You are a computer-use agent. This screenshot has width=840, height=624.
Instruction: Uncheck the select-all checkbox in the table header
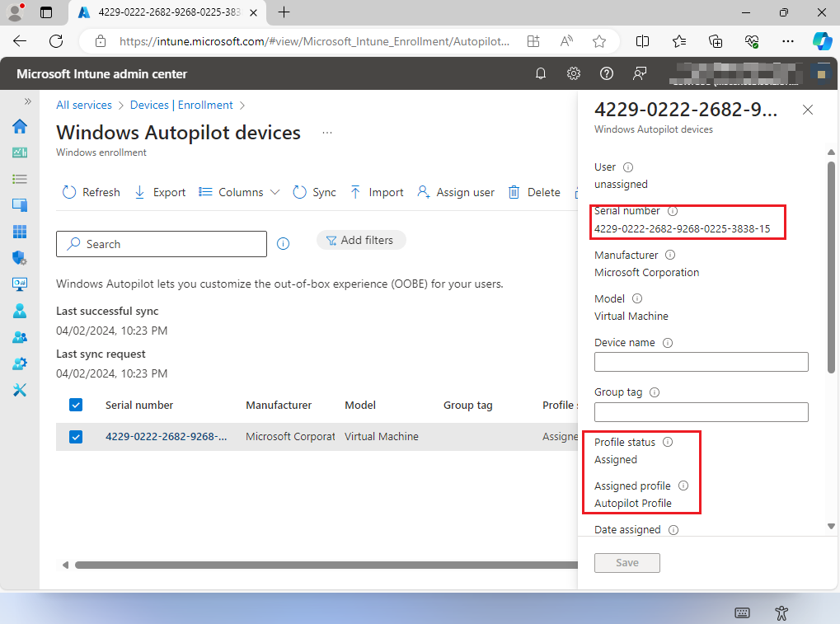[x=76, y=405]
